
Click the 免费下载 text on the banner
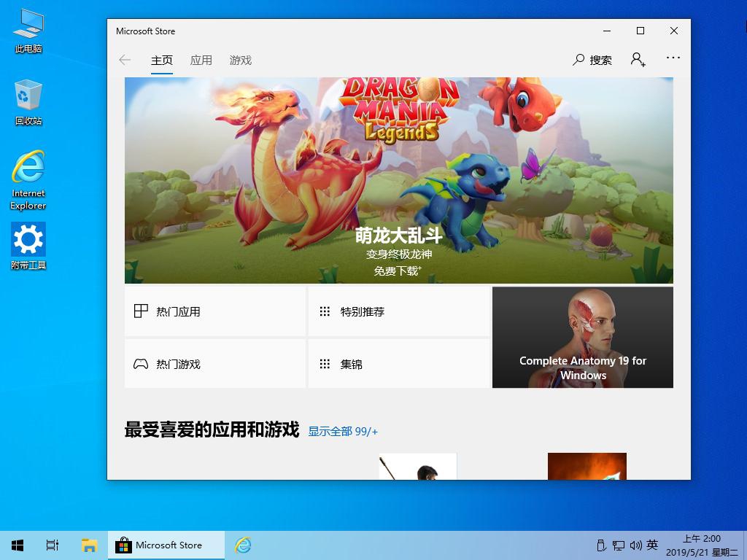398,271
